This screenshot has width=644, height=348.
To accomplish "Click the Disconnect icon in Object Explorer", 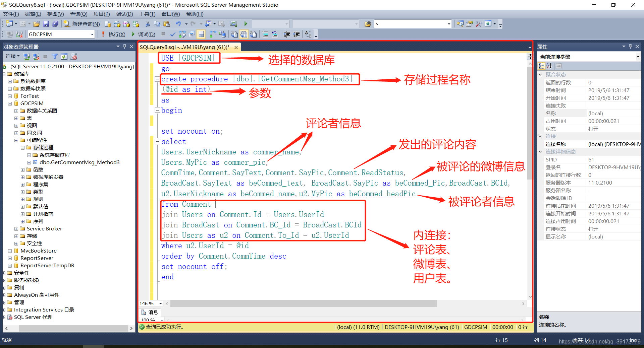I will (36, 56).
